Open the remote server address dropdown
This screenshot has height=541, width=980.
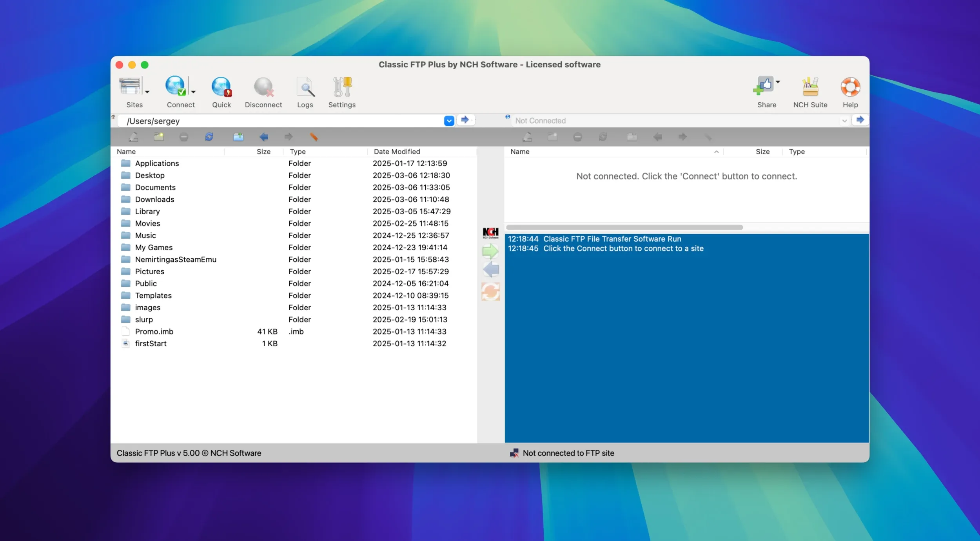click(844, 120)
